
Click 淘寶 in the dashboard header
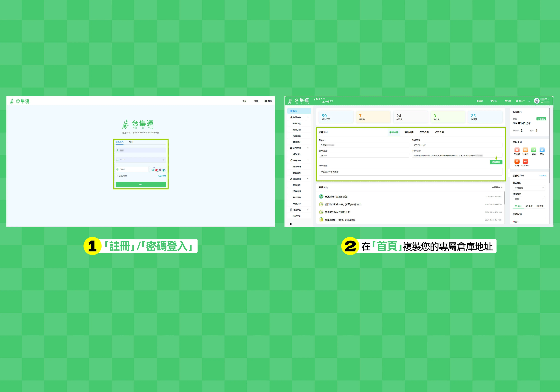coord(508,101)
